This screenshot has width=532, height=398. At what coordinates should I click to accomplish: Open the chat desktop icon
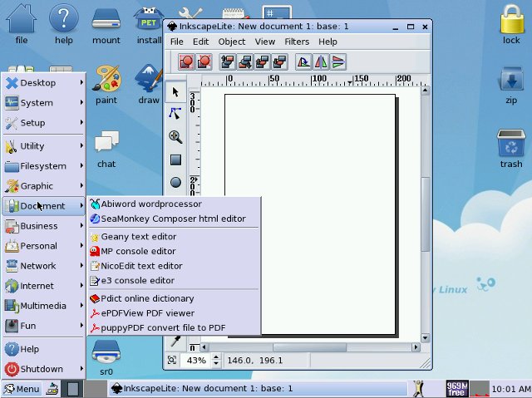point(106,150)
